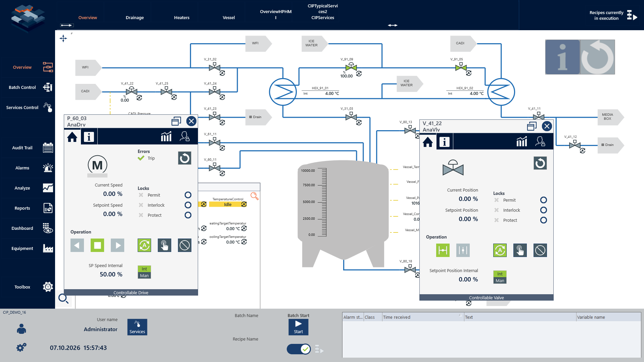Click the right-arrow toggle below the Overview tab
The width and height of the screenshot is (644, 362).
pyautogui.click(x=66, y=25)
